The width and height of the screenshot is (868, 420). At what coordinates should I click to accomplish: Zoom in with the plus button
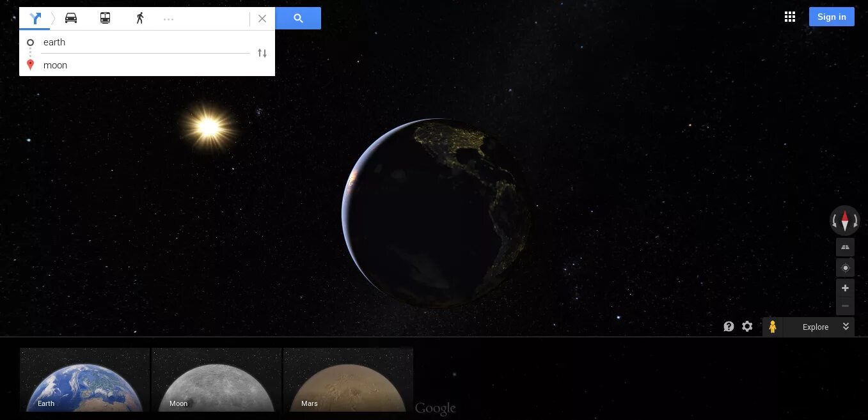pos(845,288)
